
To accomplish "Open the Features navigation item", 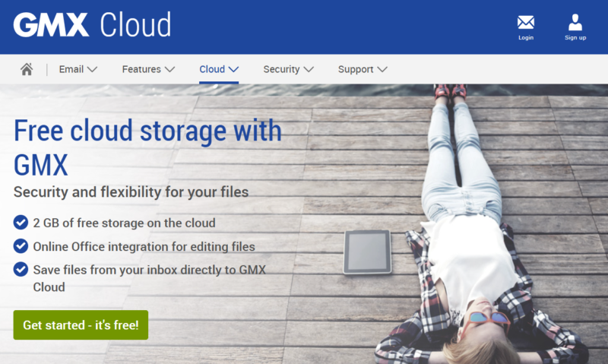I will [x=148, y=69].
